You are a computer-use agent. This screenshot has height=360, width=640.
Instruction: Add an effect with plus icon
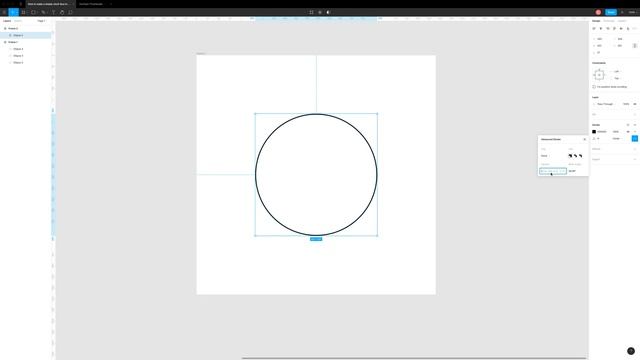[x=635, y=149]
